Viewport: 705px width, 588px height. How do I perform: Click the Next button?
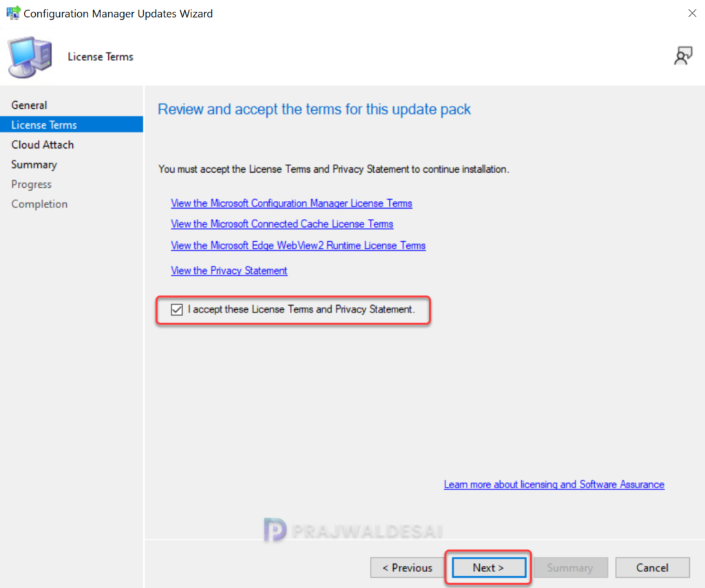(x=489, y=567)
